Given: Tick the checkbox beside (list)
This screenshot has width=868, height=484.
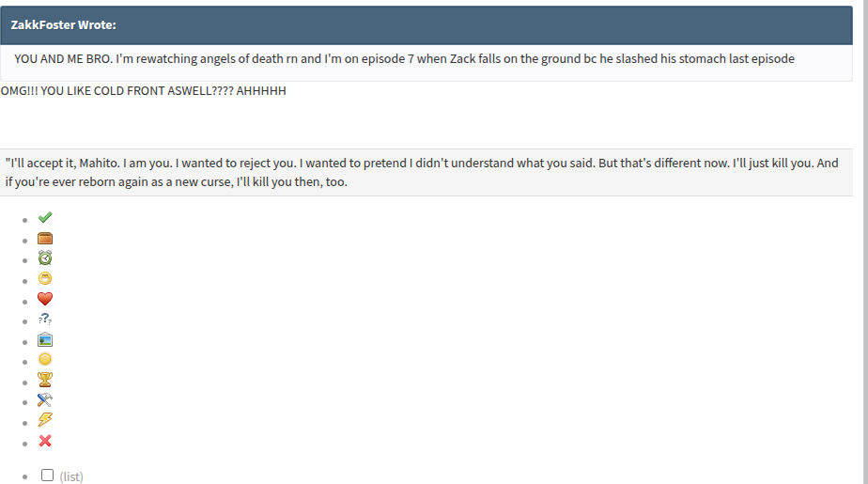Looking at the screenshot, I should tap(48, 476).
